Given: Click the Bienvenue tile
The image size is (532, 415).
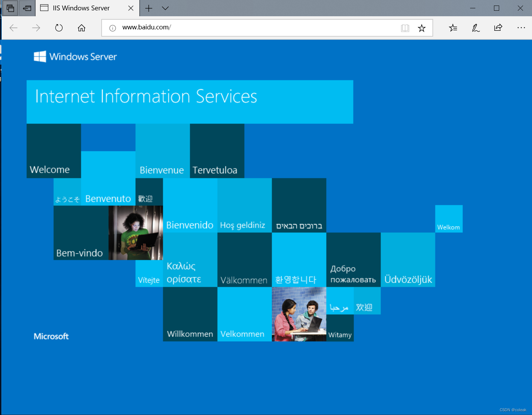Looking at the screenshot, I should coord(163,151).
